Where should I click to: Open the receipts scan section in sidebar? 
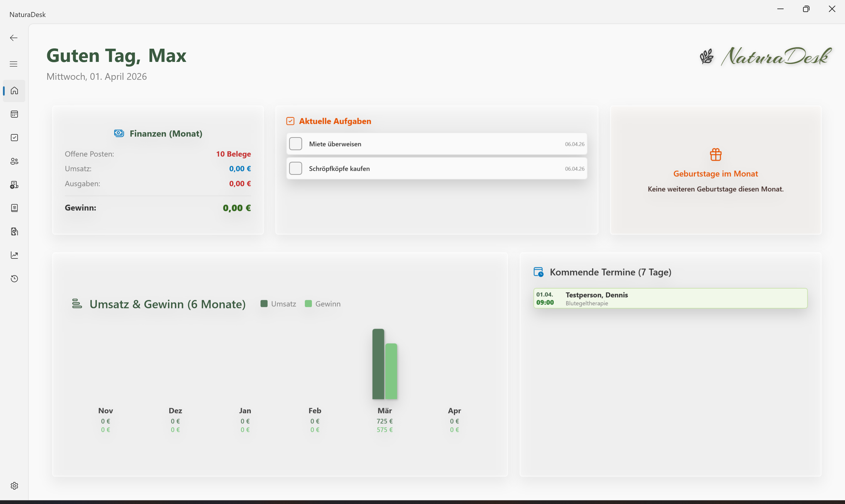click(14, 231)
